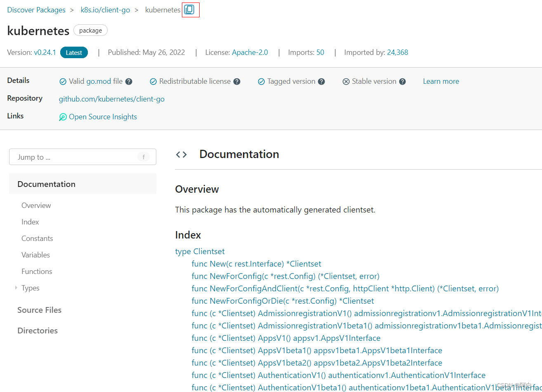Open func NewForConfigAndClient index link
The width and height of the screenshot is (542, 392).
pyautogui.click(x=345, y=288)
